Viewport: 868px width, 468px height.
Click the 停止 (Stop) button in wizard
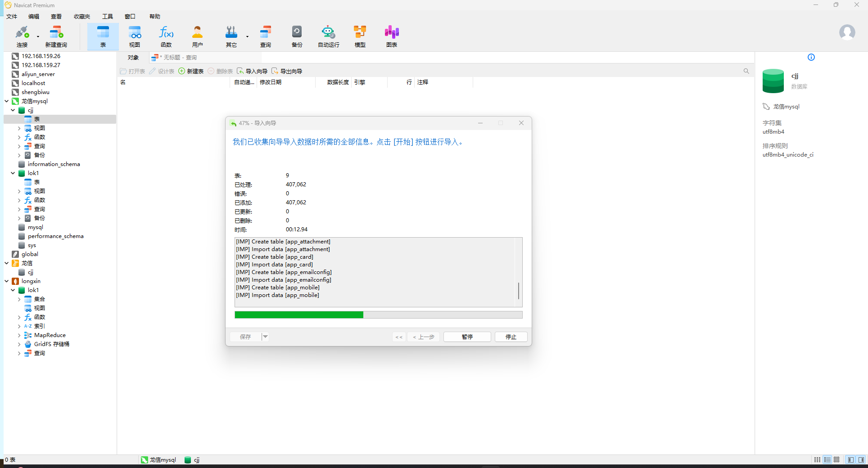tap(511, 337)
